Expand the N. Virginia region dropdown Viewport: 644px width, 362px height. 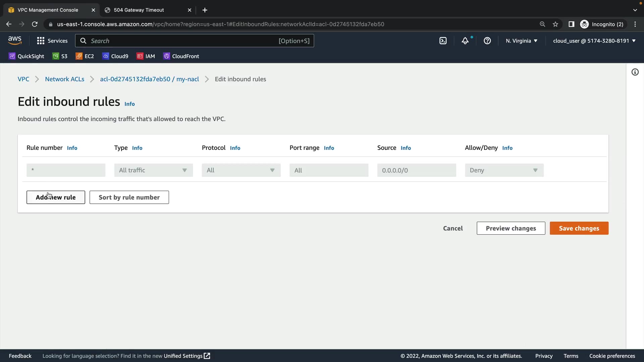coord(522,41)
